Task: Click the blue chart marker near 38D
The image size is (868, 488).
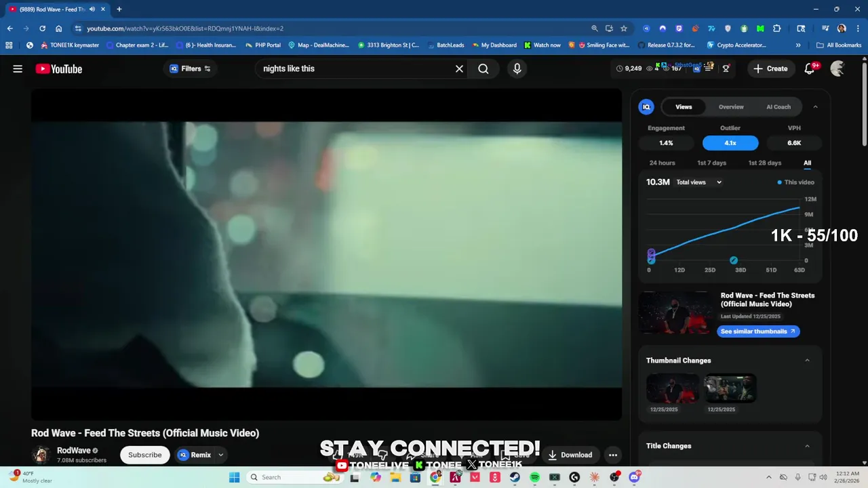Action: tap(733, 260)
